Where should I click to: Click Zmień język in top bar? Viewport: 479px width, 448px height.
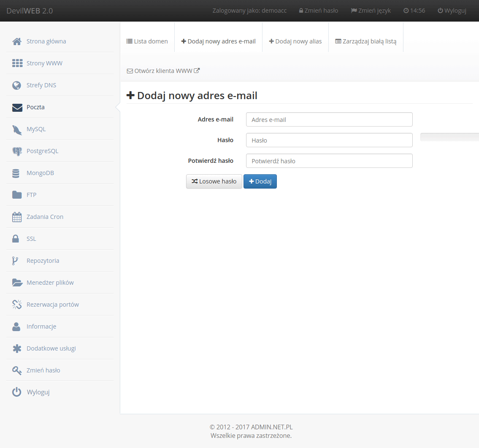[x=371, y=11]
